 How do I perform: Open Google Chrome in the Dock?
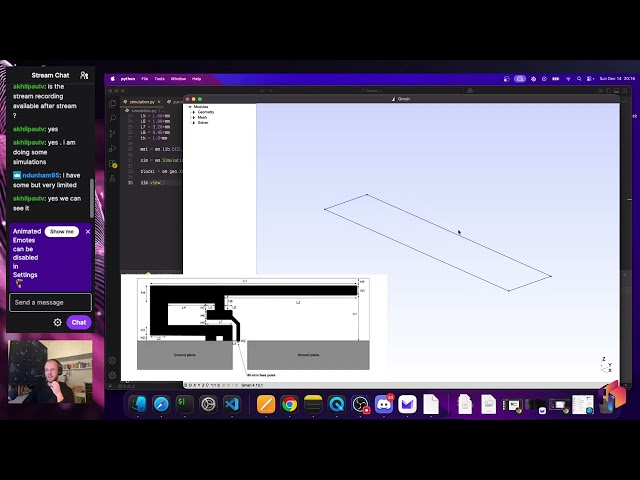tap(289, 404)
